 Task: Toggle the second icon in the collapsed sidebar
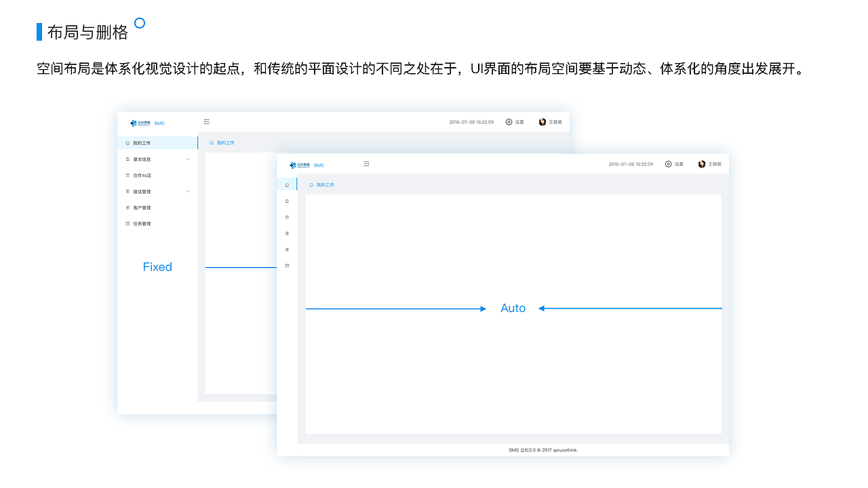287,200
